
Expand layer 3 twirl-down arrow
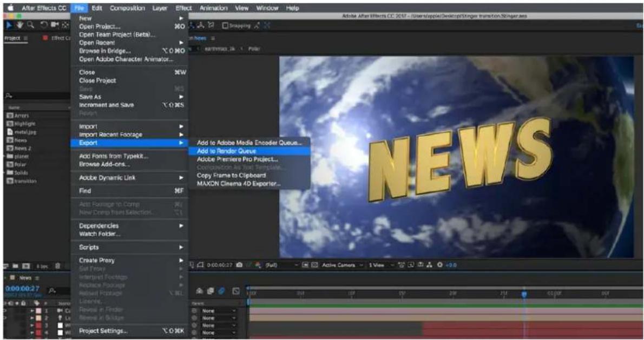click(32, 325)
